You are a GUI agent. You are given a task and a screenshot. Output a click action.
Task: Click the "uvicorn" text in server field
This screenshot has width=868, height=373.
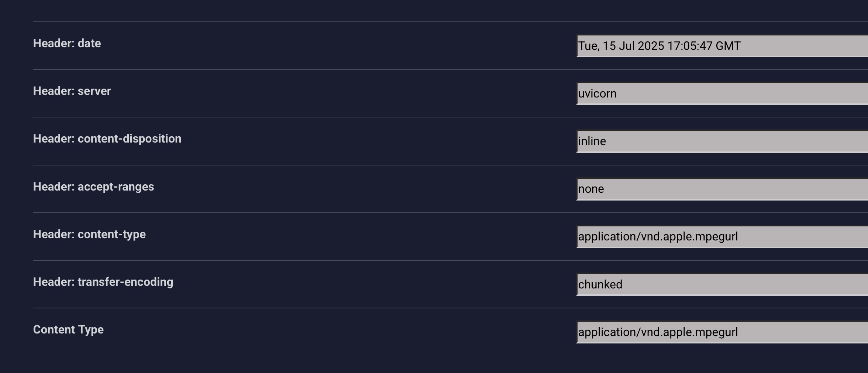coord(597,93)
